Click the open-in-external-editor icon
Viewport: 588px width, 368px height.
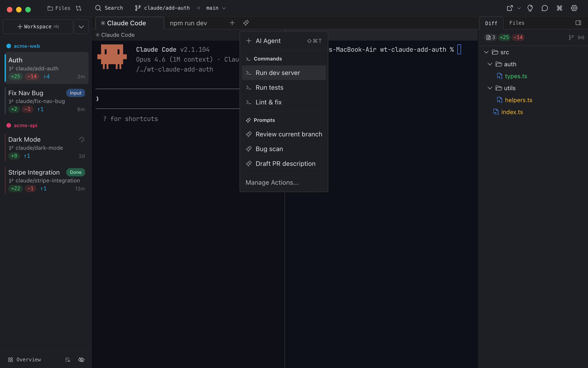[x=510, y=8]
